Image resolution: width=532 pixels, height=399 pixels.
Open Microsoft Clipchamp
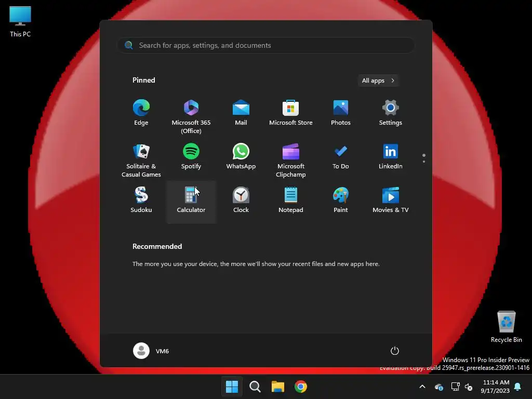click(x=291, y=161)
